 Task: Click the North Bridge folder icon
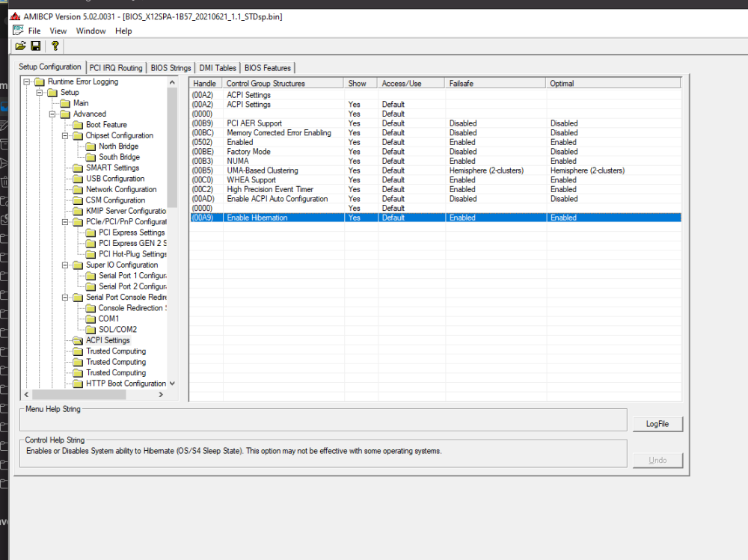pos(91,147)
